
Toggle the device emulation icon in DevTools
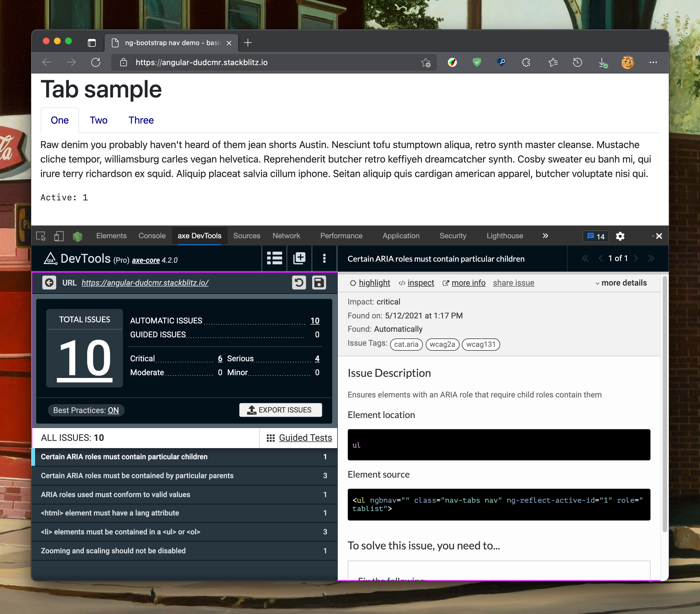(58, 236)
